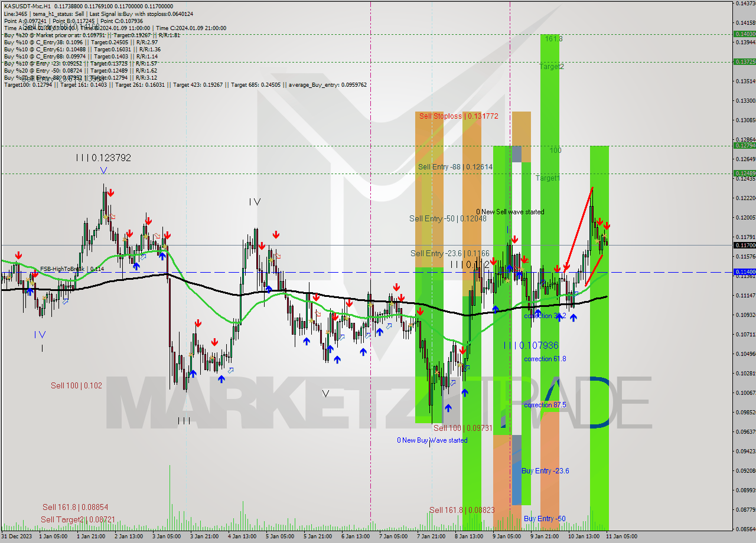
Task: Select the 'Sell Entry -23.6 | 0.1166' label
Action: 450,253
